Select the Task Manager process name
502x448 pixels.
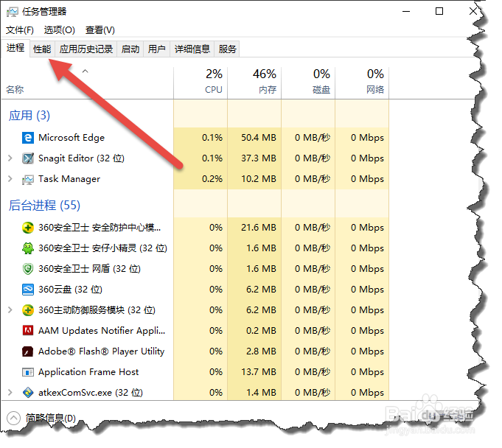pos(69,179)
